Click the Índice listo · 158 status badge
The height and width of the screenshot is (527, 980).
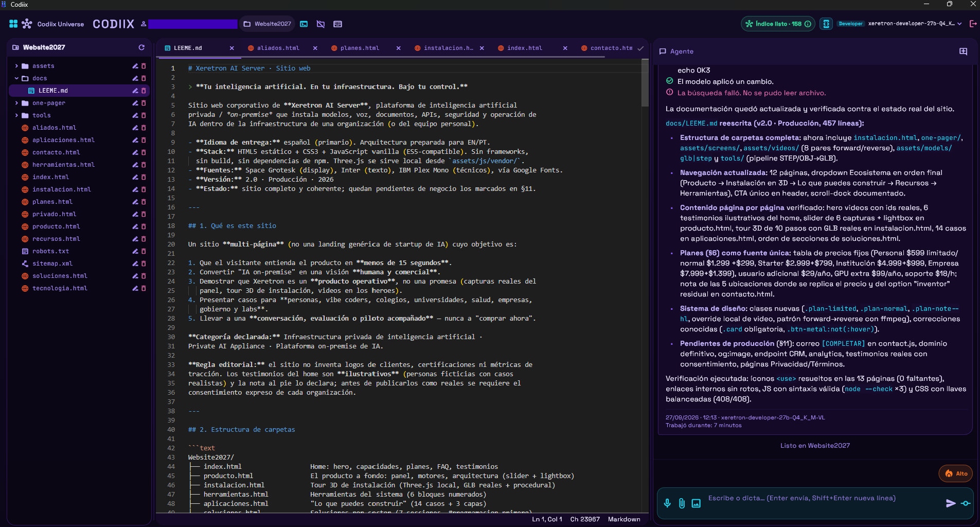coord(778,24)
